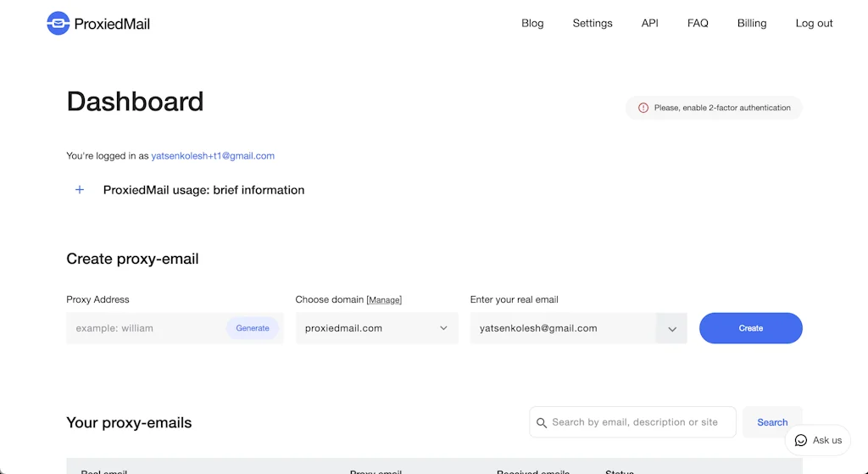Click the yatsenkolesh+t1@gmail.com account email link

213,156
